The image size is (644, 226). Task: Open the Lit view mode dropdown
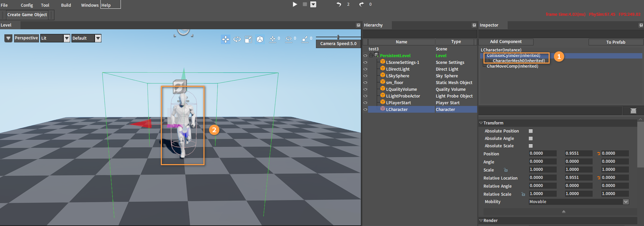(x=67, y=38)
